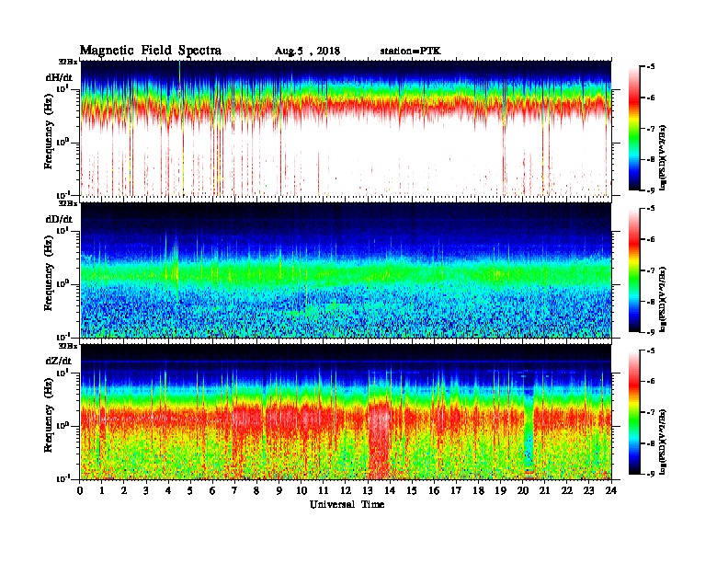
Task: Click the -7 tick on dH/dt color bar
Action: coord(651,129)
